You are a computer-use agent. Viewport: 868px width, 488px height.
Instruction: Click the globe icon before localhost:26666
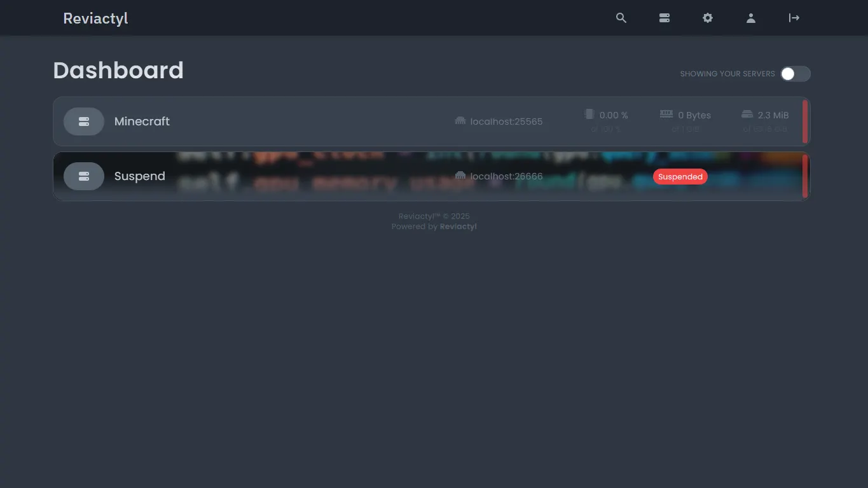point(460,176)
